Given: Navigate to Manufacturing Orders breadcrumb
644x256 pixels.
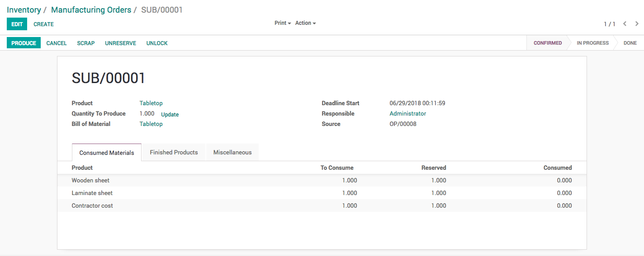Looking at the screenshot, I should pos(91,10).
